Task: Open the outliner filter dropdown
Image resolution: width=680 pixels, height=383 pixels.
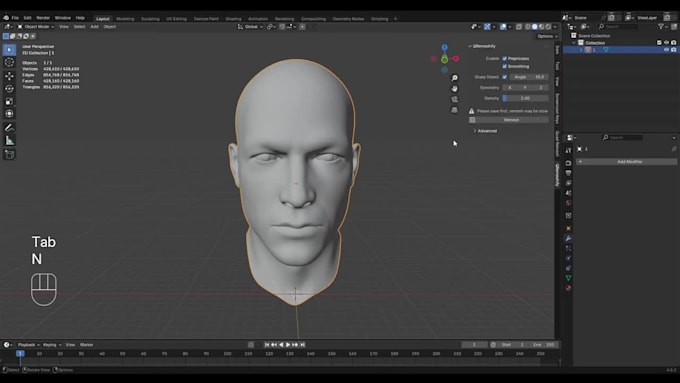Action: click(x=663, y=26)
